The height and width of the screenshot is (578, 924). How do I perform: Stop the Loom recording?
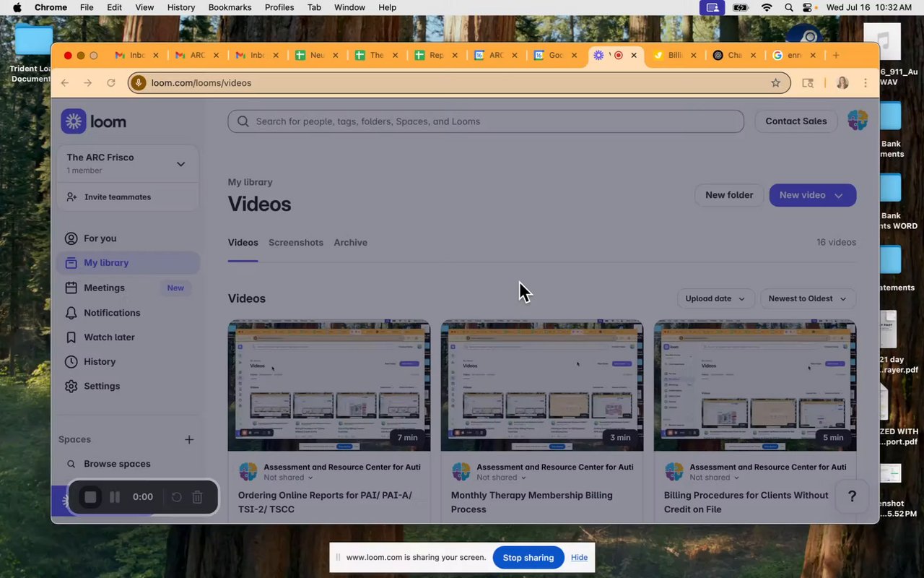(x=90, y=497)
